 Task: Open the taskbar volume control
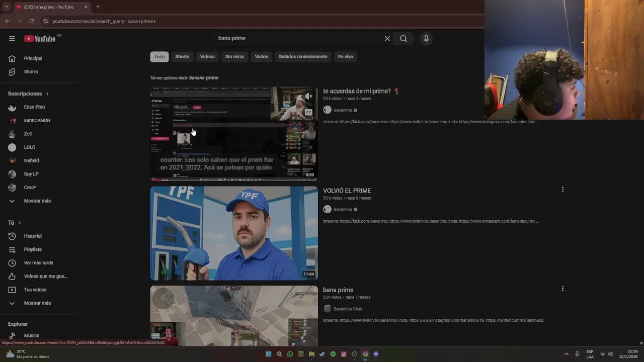(610, 354)
